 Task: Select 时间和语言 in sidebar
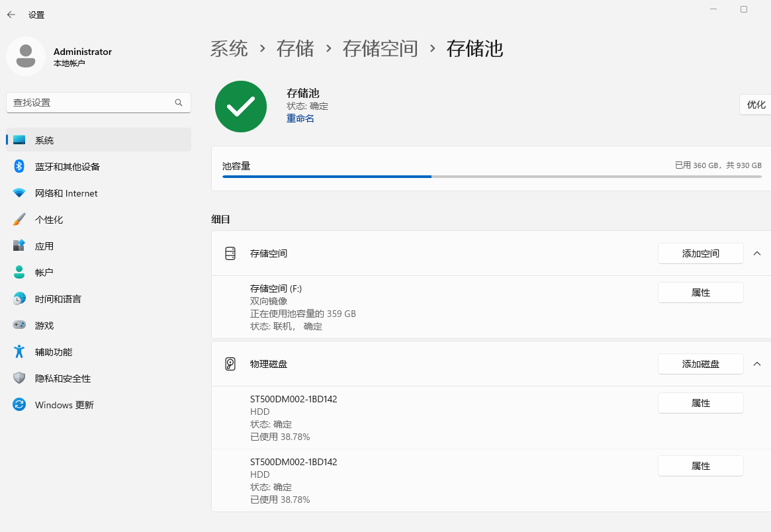coord(99,298)
